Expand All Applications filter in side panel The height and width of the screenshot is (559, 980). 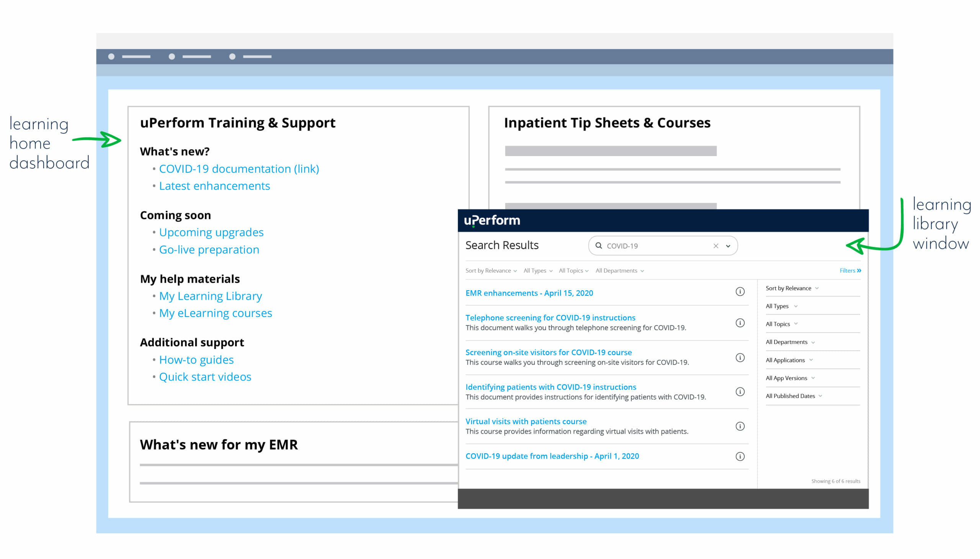click(x=789, y=360)
